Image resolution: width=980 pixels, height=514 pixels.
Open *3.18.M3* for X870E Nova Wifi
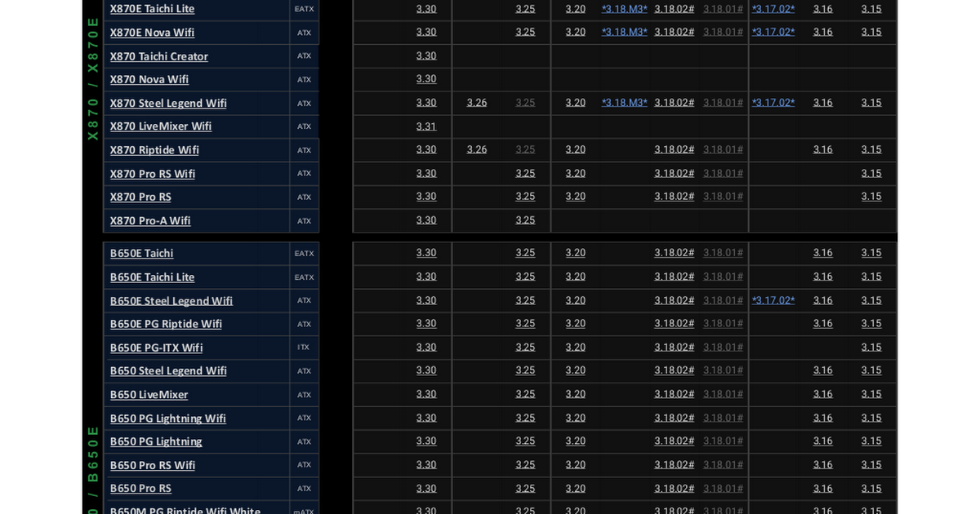[625, 32]
